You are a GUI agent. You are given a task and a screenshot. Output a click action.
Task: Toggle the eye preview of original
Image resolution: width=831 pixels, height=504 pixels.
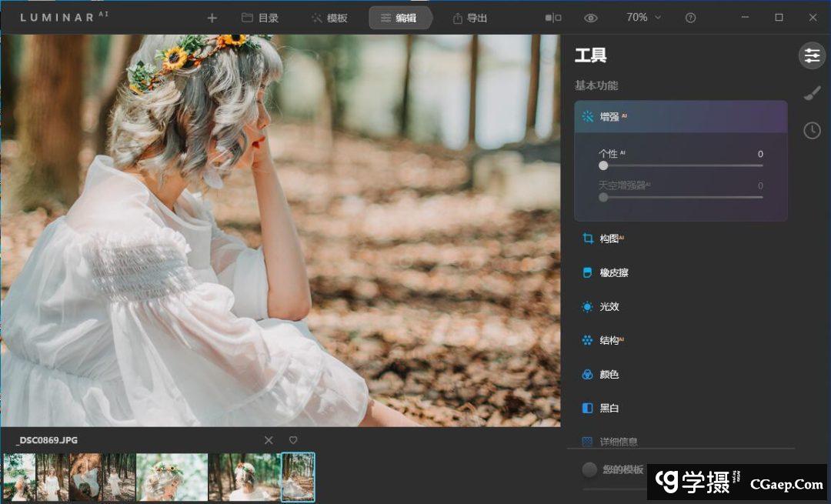(590, 18)
